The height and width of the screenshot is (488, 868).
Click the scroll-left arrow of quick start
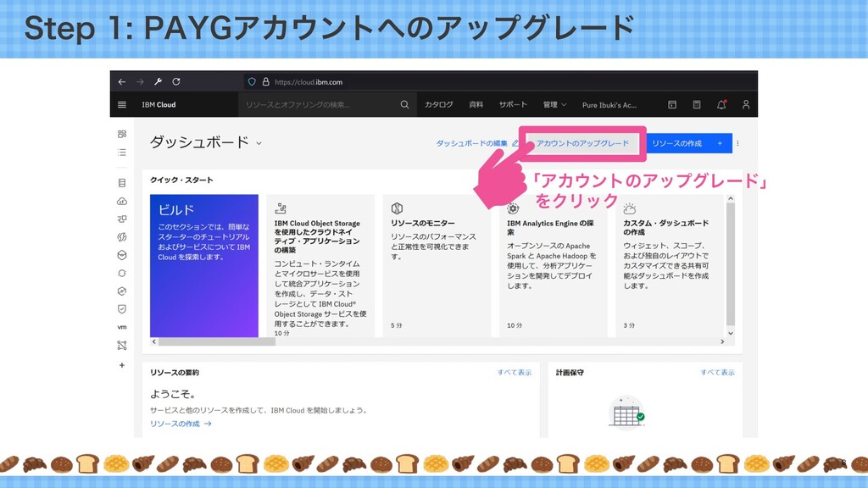pyautogui.click(x=154, y=342)
